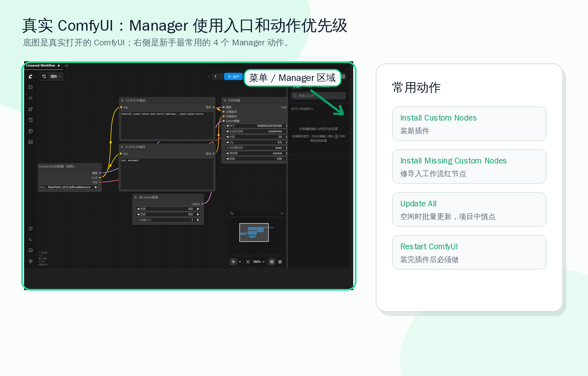Open the workflows sidebar icon
This screenshot has width=588, height=376.
click(x=31, y=120)
